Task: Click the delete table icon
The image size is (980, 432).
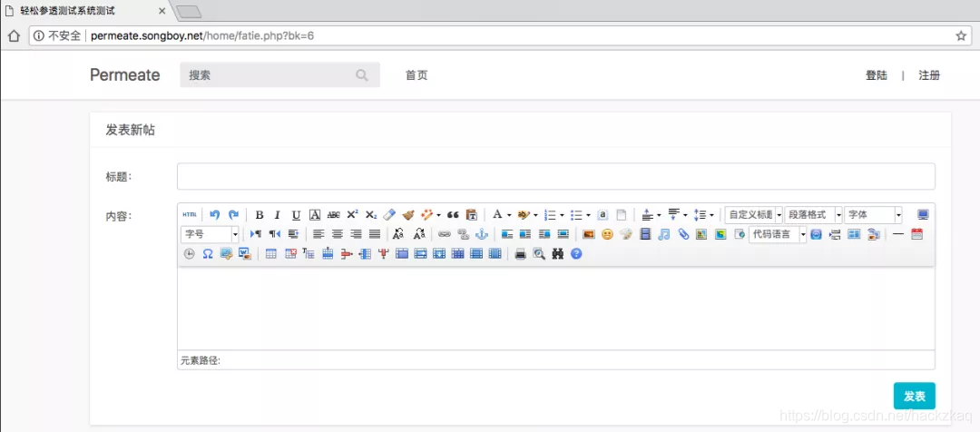Action: tap(290, 254)
